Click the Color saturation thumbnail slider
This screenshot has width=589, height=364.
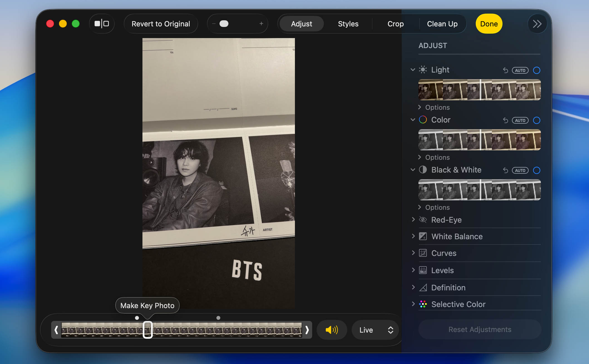pos(479,140)
